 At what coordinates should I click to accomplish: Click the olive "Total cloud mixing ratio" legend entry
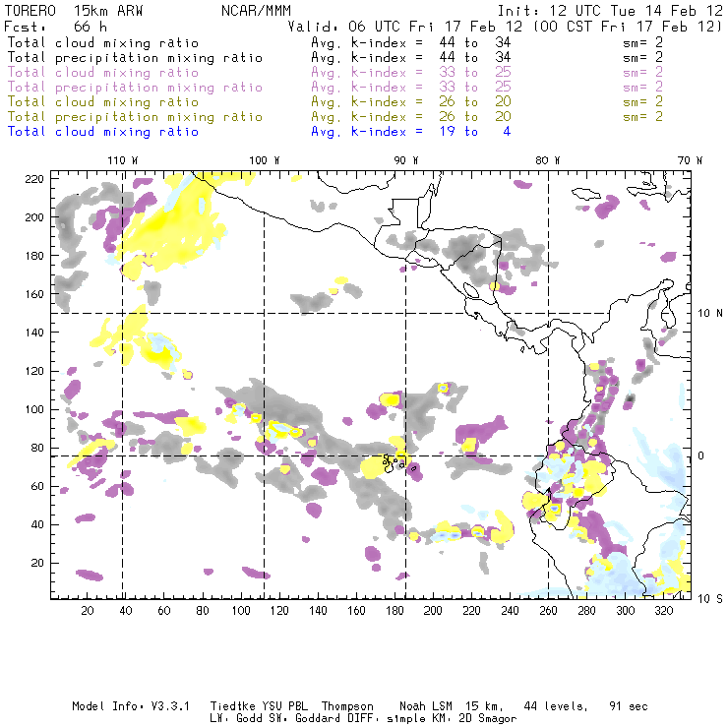(x=102, y=101)
